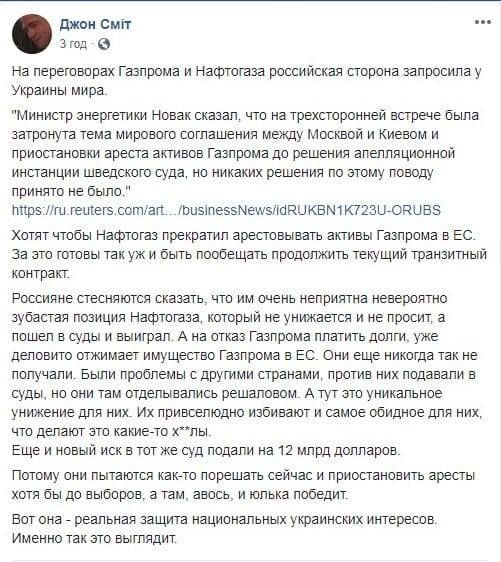Screen dimensions: 501x562
Task: Click final line 'Именно так это выглядит.'
Action: point(95,538)
